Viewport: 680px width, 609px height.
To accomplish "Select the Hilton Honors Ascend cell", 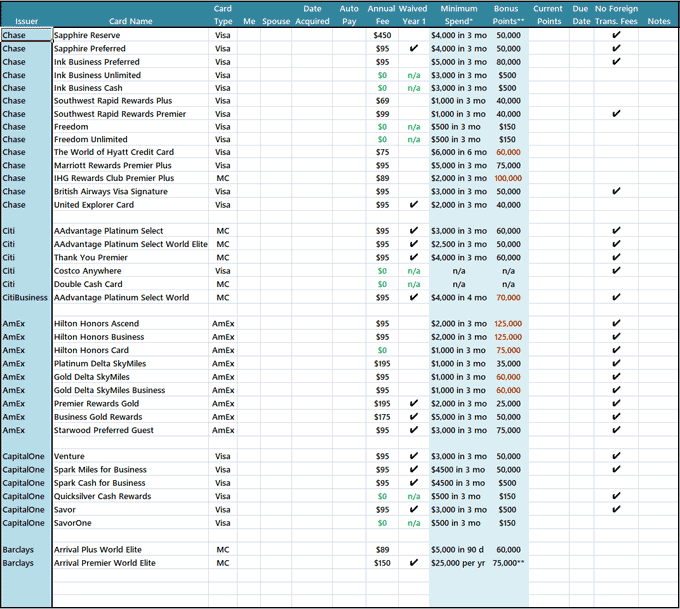I will click(x=130, y=324).
